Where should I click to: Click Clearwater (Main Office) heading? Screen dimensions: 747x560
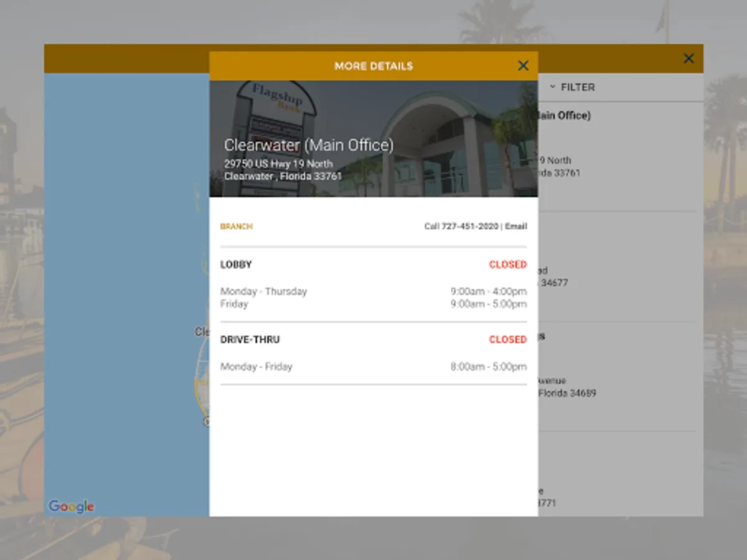(x=309, y=145)
